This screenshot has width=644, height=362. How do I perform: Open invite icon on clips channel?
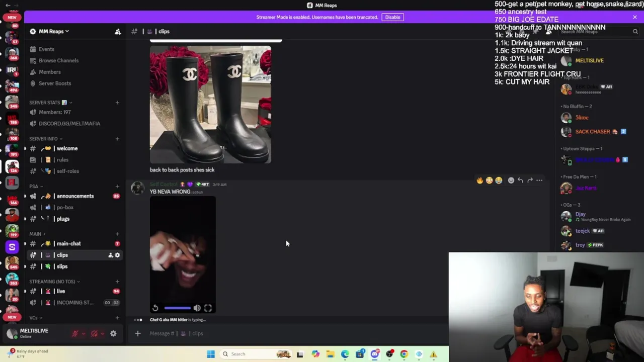(x=110, y=255)
